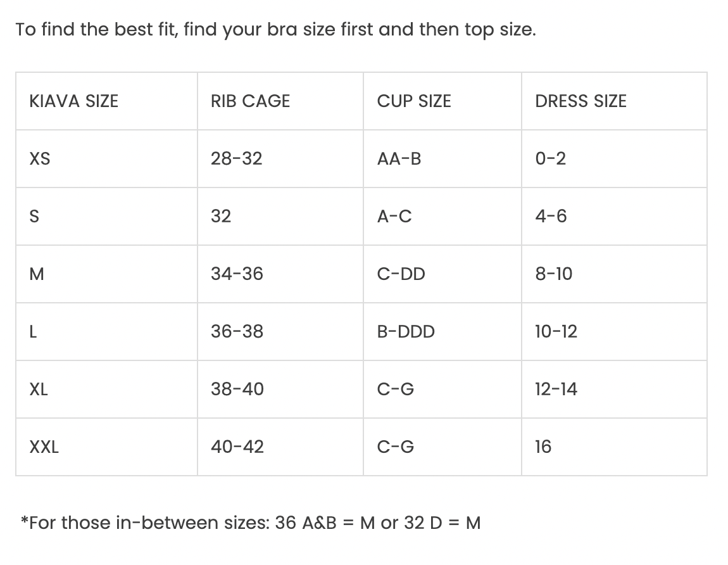This screenshot has width=728, height=565.
Task: Click the XL size row label
Action: coord(39,390)
